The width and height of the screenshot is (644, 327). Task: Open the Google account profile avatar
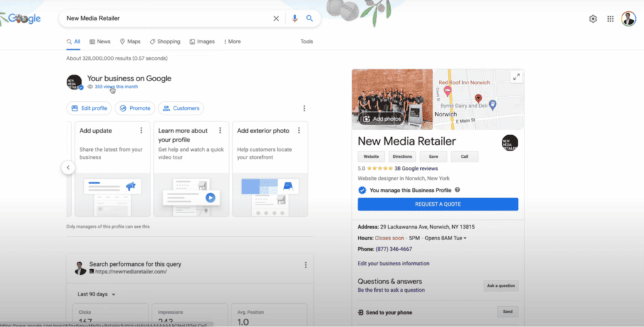[x=628, y=19]
